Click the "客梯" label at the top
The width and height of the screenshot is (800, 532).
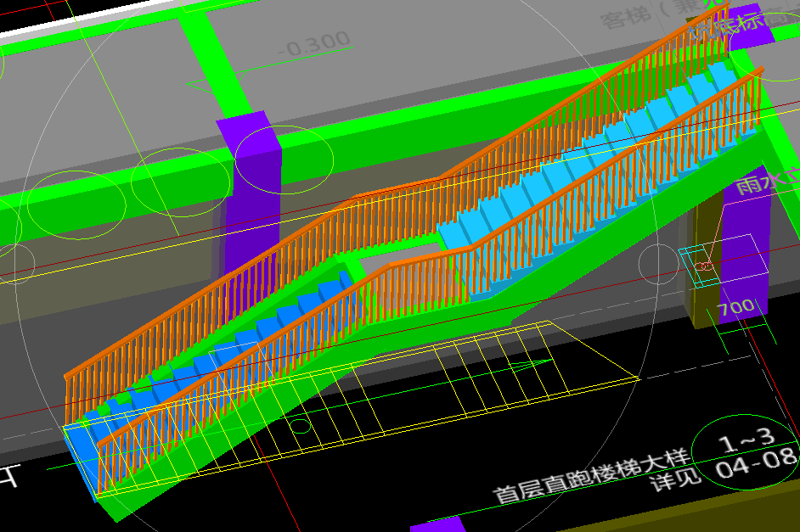pos(626,18)
